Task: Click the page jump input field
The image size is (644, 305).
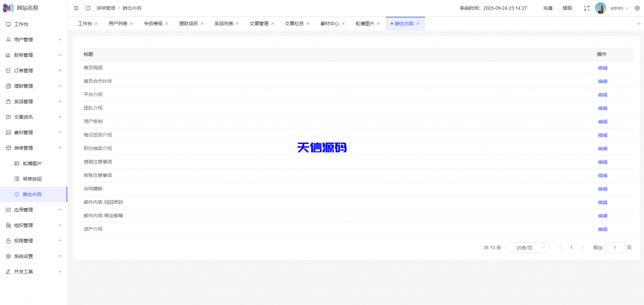Action: [614, 248]
